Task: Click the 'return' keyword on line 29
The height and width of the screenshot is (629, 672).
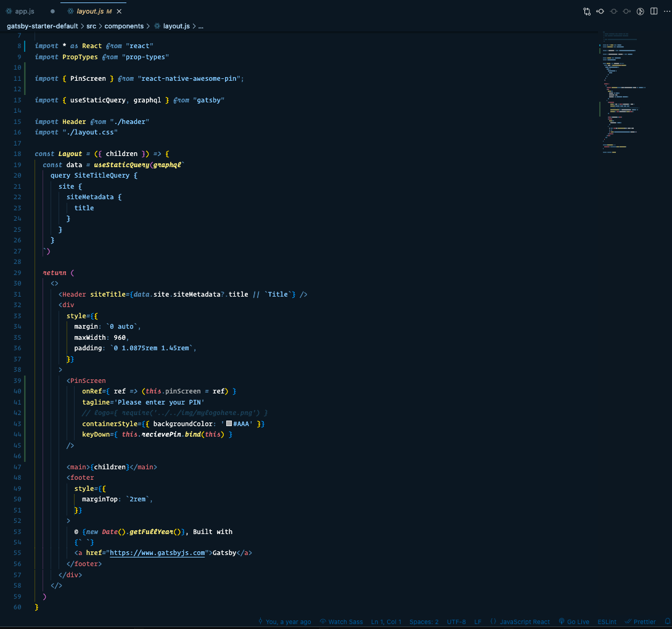Action: pyautogui.click(x=54, y=273)
